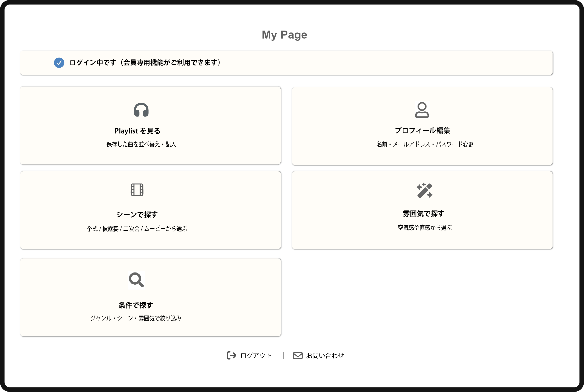Click the logout arrow icon
The height and width of the screenshot is (392, 584).
[231, 355]
